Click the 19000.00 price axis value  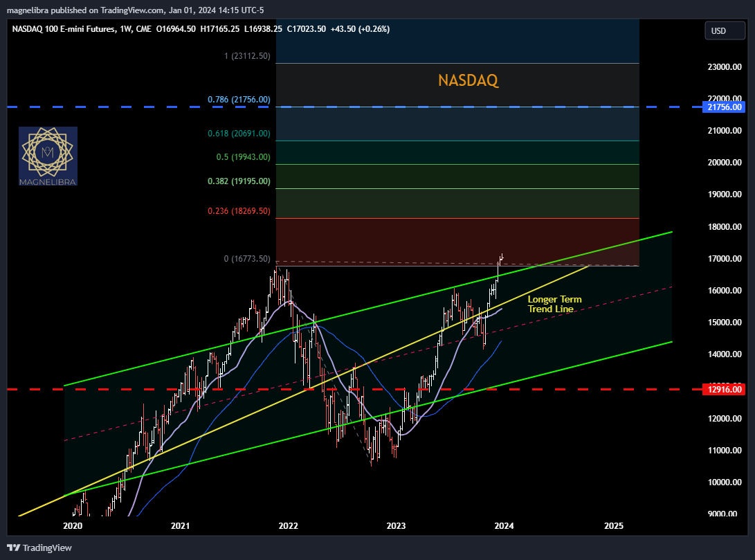725,195
